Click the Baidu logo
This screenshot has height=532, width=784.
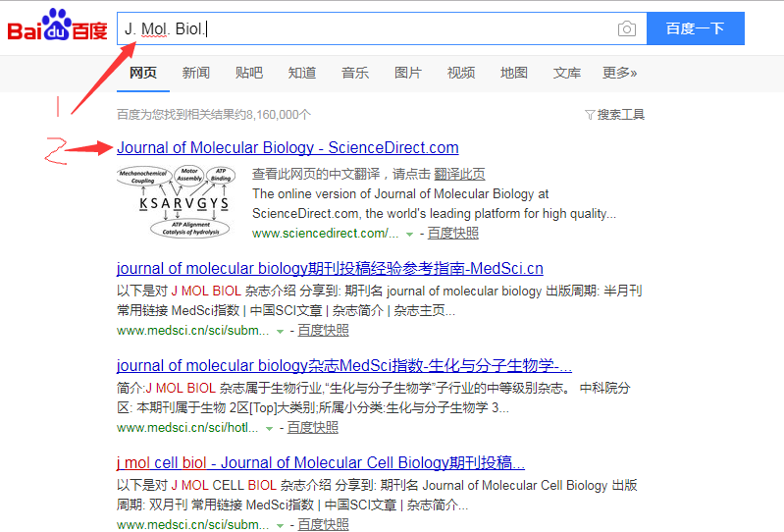[57, 25]
